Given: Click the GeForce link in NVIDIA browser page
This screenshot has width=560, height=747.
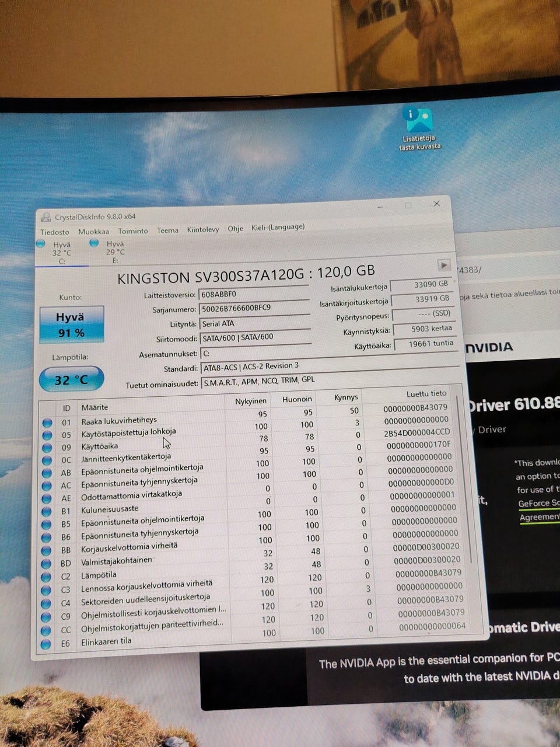Looking at the screenshot, I should (538, 503).
